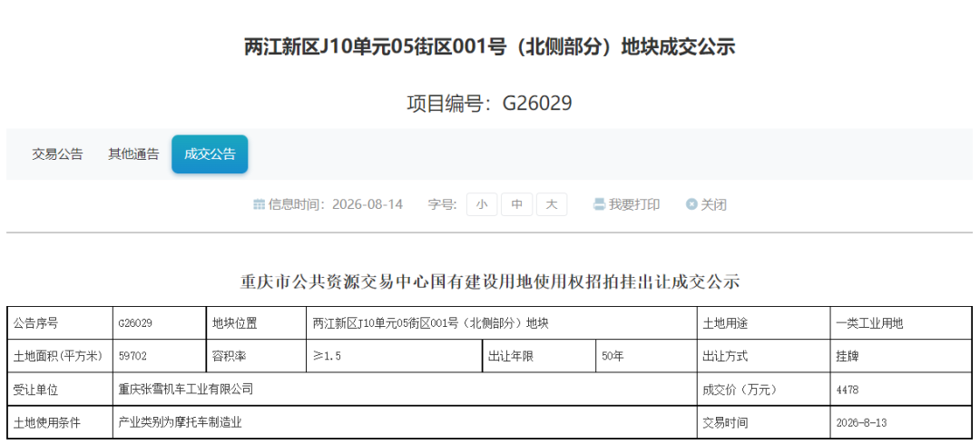Click the calendar icon beside 信息时间

[259, 204]
